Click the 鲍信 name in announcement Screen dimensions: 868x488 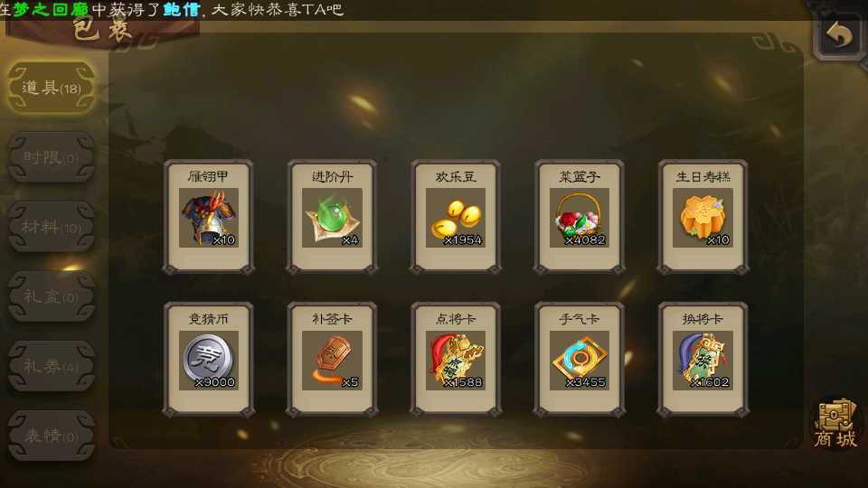[182, 9]
